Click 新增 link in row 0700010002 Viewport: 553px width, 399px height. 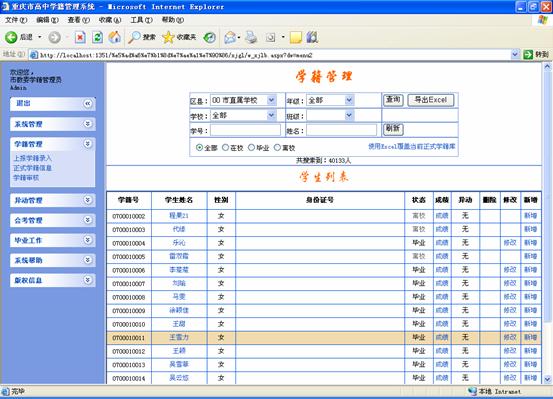pos(530,216)
